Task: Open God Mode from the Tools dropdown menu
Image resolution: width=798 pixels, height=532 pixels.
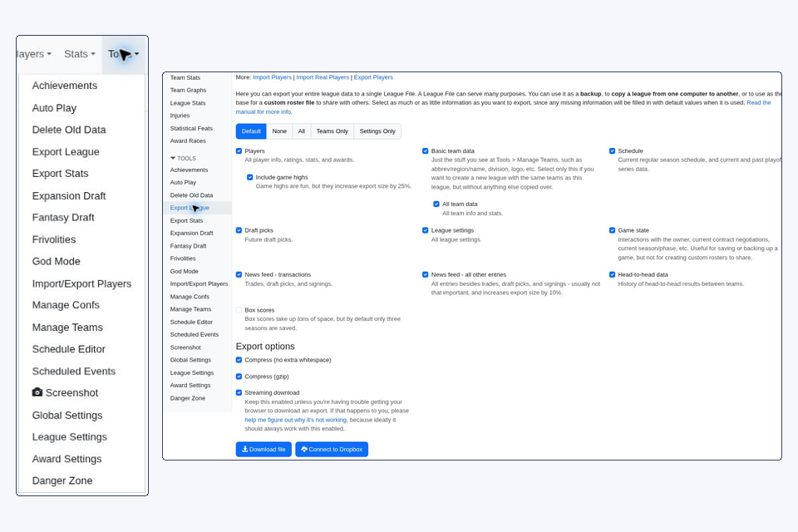Action: click(x=57, y=261)
